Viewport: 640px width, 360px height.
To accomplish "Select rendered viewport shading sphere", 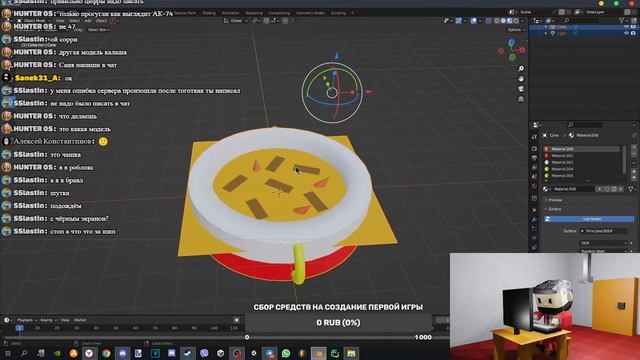I will click(516, 20).
